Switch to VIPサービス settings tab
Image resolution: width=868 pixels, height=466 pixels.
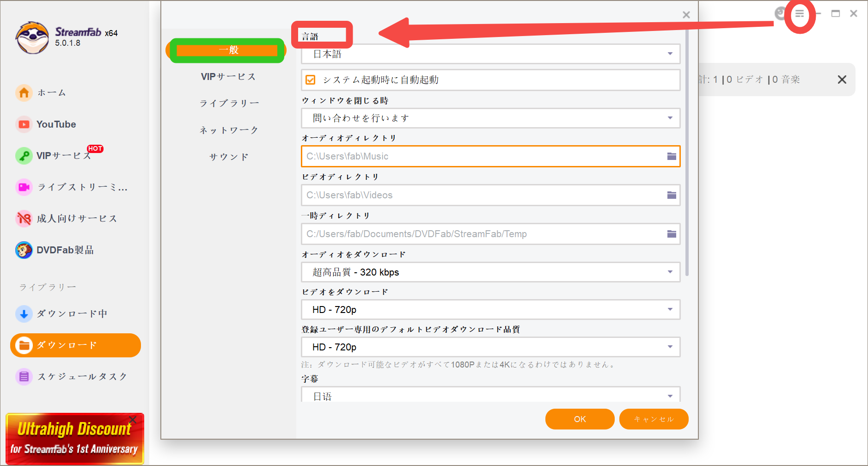pyautogui.click(x=228, y=77)
